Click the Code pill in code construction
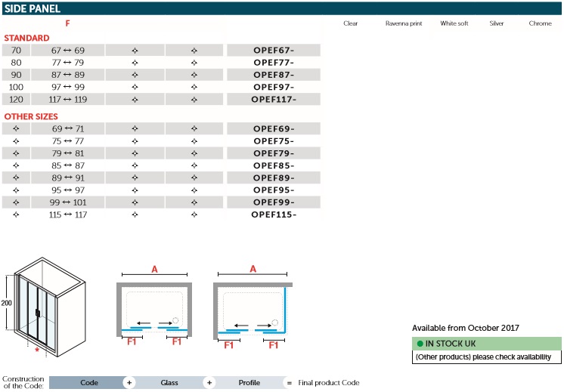The height and width of the screenshot is (392, 564). (89, 383)
